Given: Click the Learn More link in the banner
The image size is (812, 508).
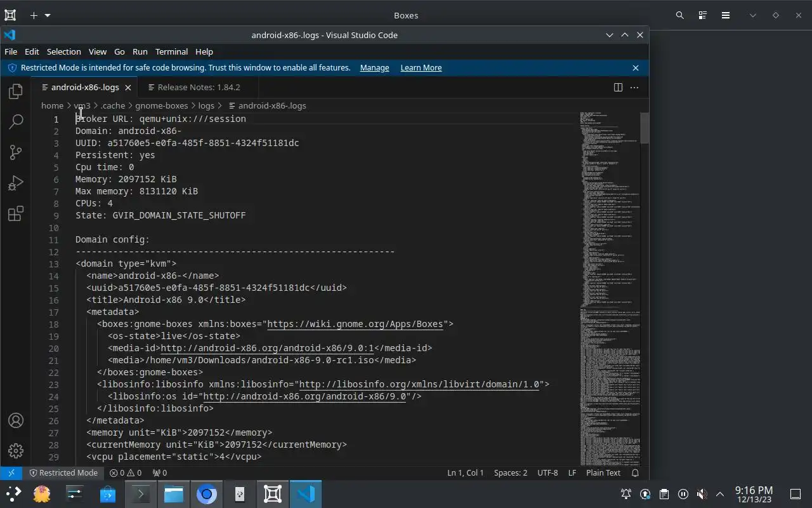Looking at the screenshot, I should click(421, 68).
